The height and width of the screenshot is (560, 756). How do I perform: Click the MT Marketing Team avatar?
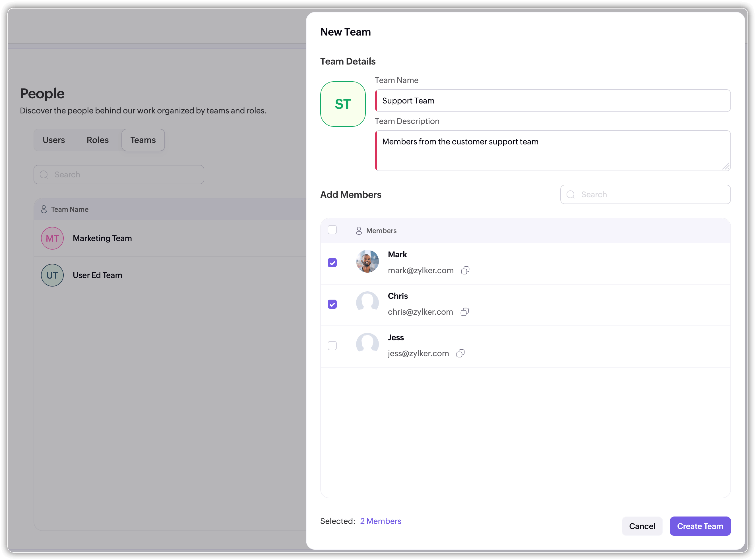pos(52,238)
